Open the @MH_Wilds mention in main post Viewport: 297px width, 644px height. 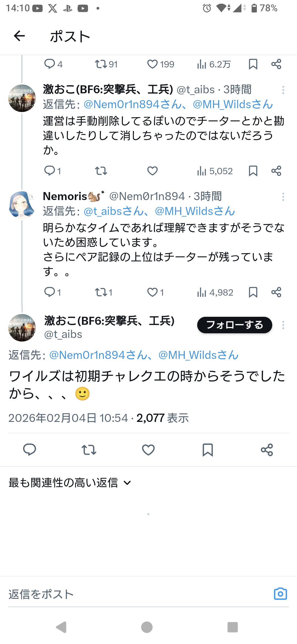tap(199, 355)
